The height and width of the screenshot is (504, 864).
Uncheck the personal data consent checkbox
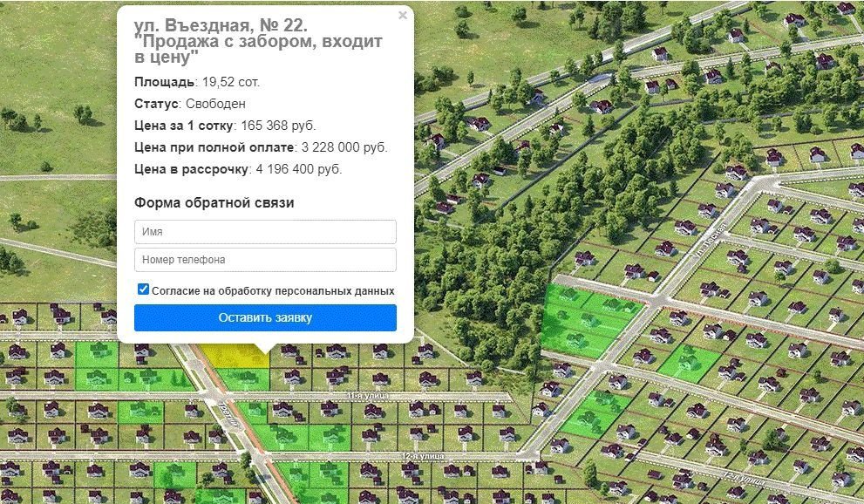[x=143, y=289]
